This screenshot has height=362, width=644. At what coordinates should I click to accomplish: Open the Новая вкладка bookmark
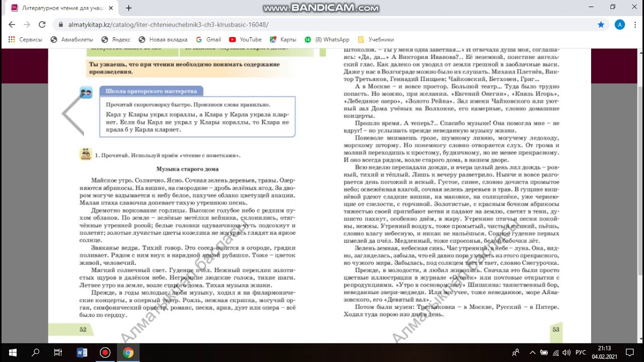[163, 40]
